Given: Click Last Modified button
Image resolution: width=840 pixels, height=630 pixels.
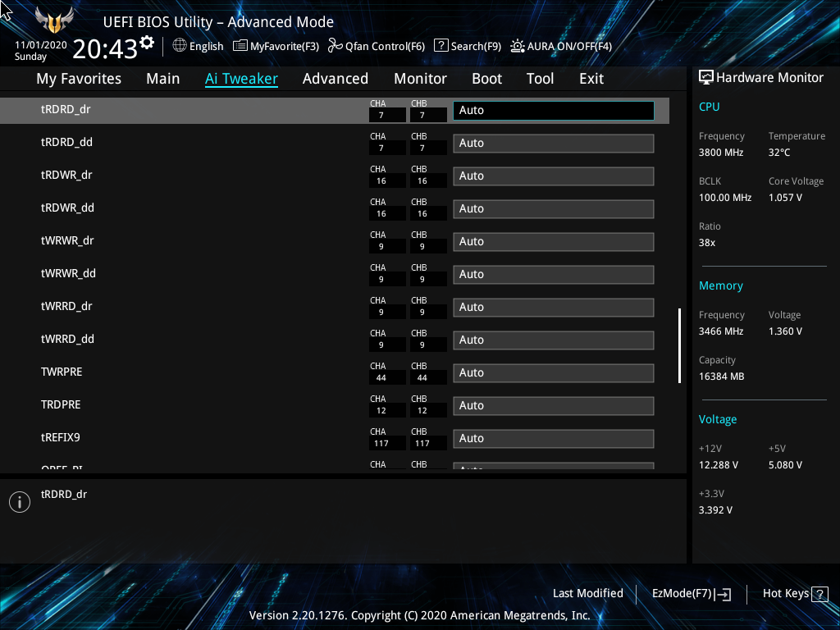Looking at the screenshot, I should click(x=587, y=594).
